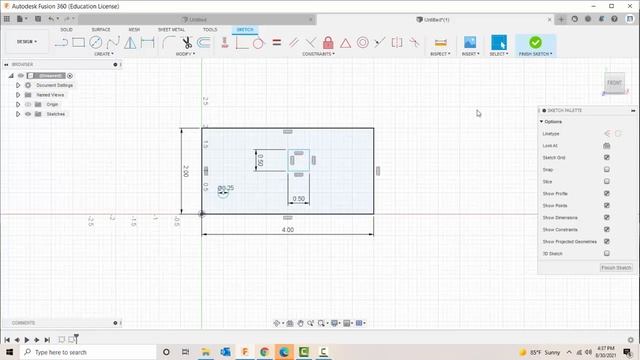Viewport: 640px width, 360px height.
Task: Select the Rectangle sketch tool
Action: (78, 42)
